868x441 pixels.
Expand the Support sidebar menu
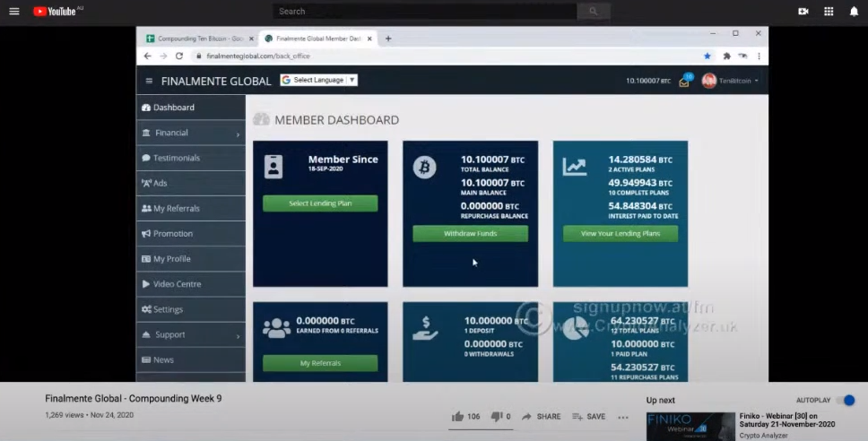click(x=190, y=334)
